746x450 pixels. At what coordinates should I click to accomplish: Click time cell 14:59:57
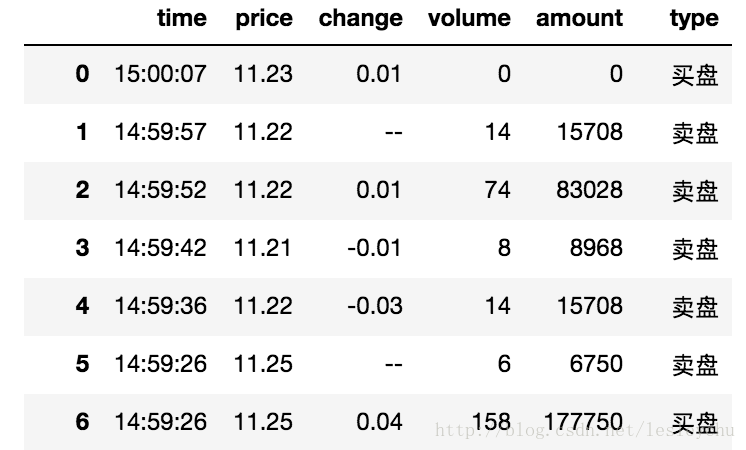(x=160, y=132)
